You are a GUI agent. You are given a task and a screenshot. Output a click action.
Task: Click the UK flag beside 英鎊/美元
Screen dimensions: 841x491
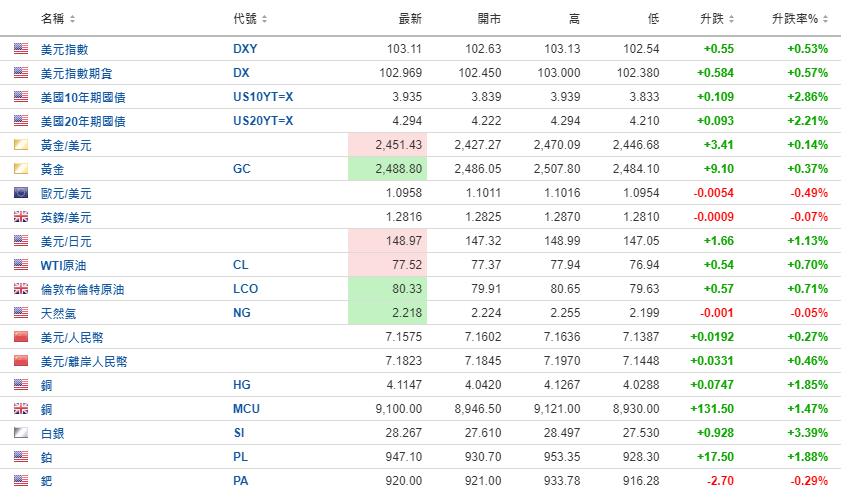click(x=21, y=217)
